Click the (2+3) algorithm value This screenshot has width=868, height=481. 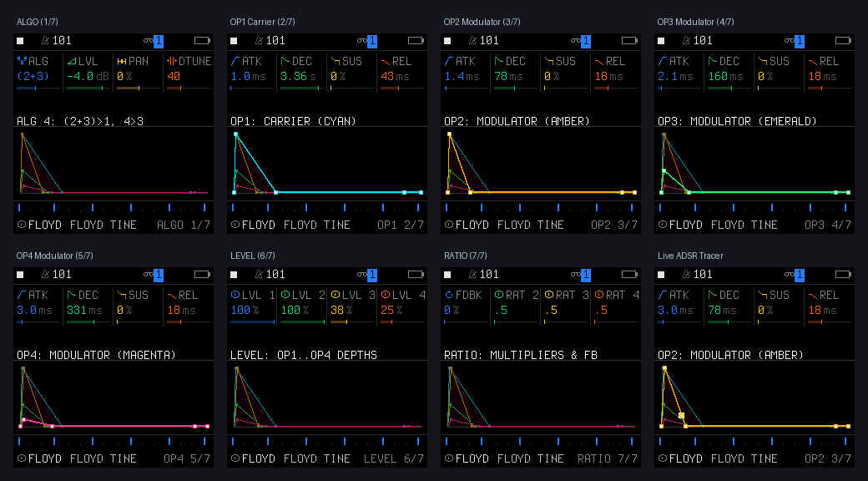tap(33, 77)
